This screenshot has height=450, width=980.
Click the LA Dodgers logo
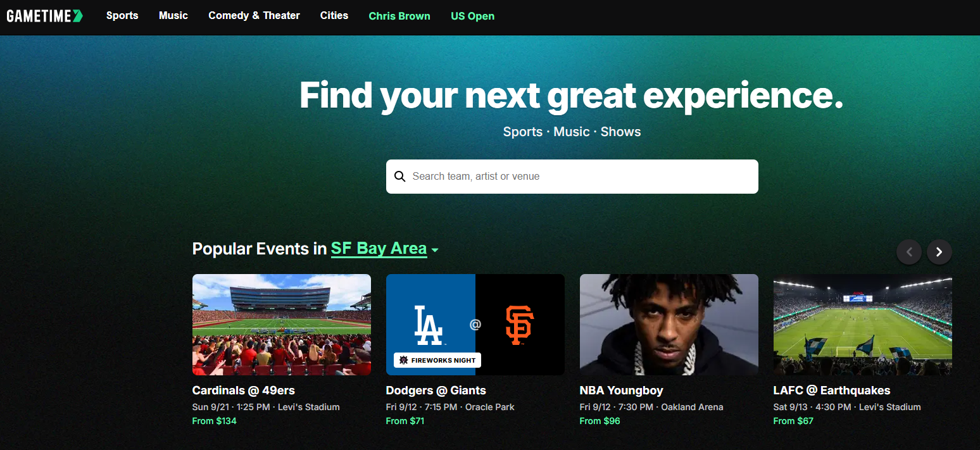[429, 325]
